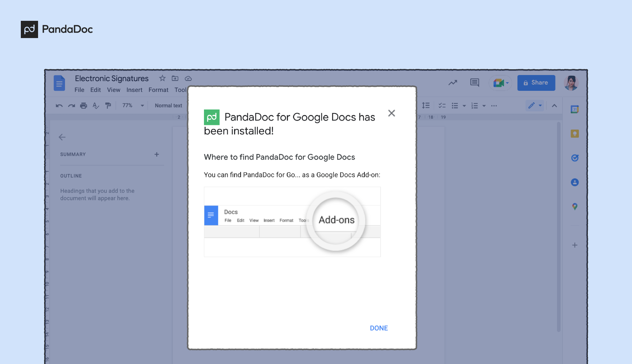Get more add-ons plus icon

point(575,245)
